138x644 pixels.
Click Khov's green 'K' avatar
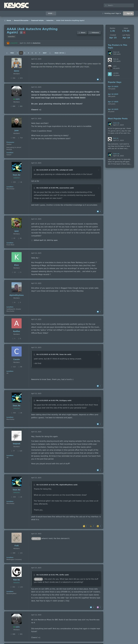(17, 257)
